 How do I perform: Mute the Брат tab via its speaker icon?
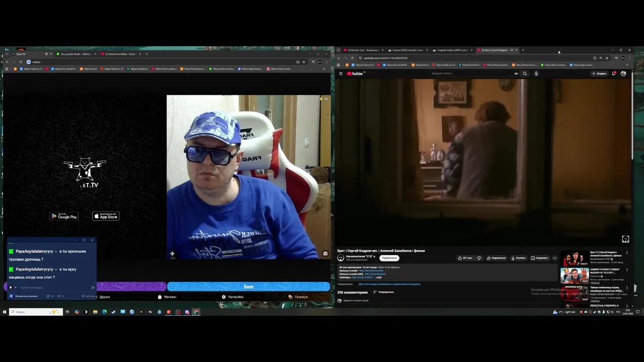pyautogui.click(x=512, y=50)
